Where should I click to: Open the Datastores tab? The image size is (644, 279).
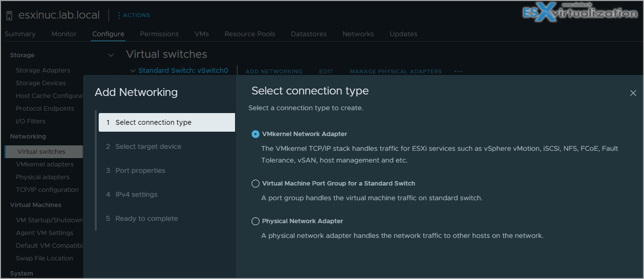[309, 34]
